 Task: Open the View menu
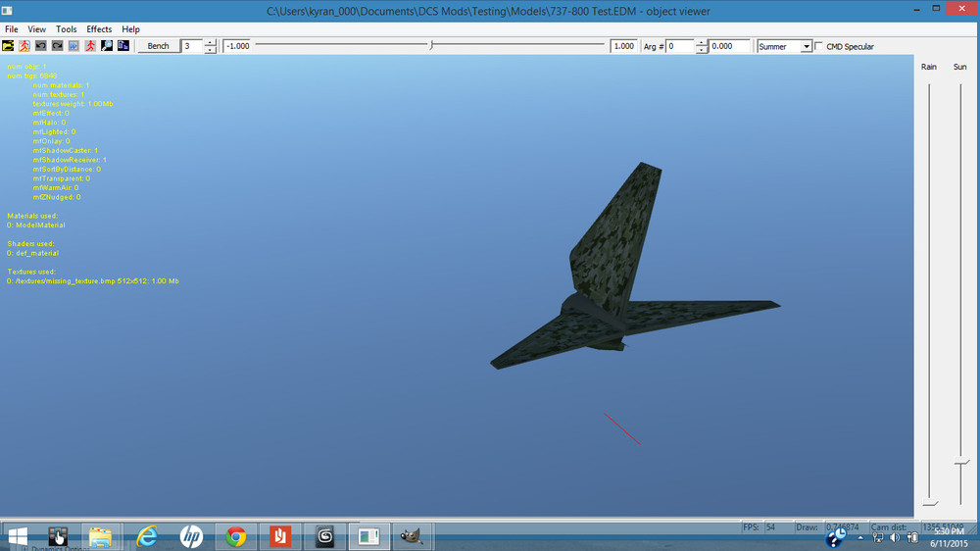click(37, 29)
